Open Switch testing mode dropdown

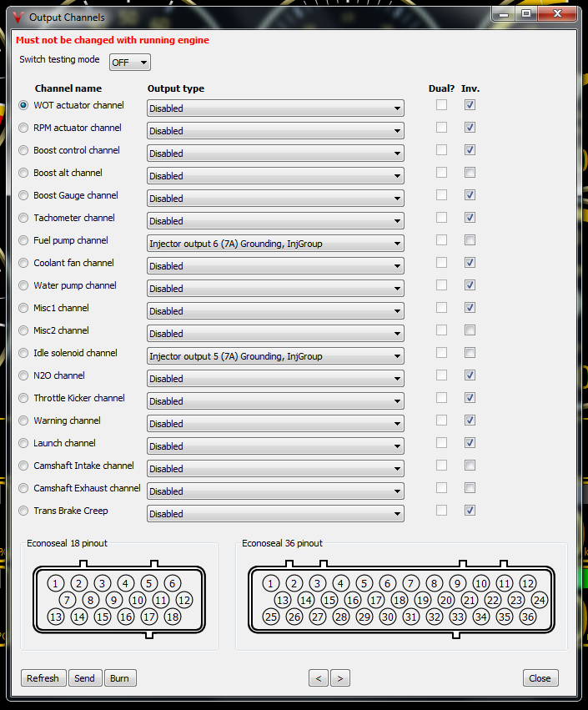click(x=130, y=63)
